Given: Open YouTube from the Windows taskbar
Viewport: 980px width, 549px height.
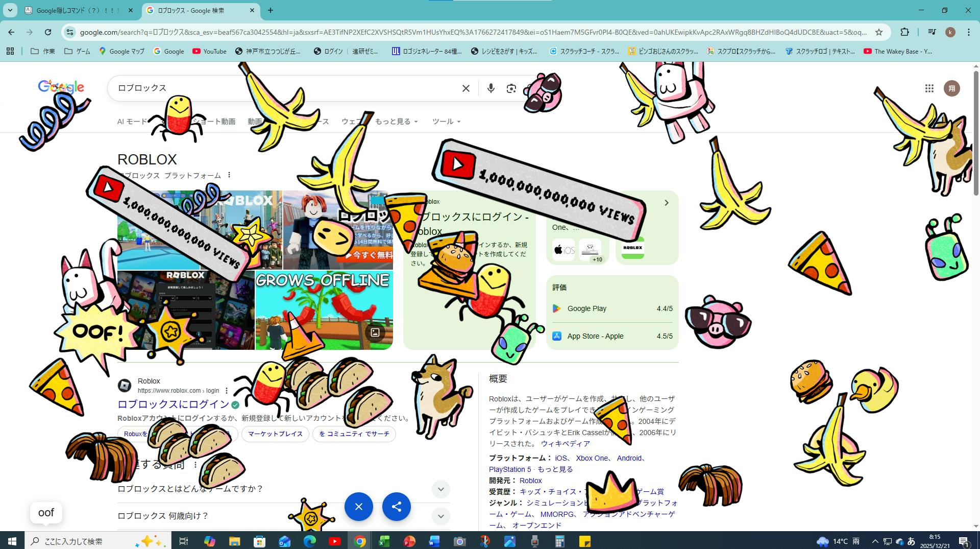Looking at the screenshot, I should tap(335, 541).
